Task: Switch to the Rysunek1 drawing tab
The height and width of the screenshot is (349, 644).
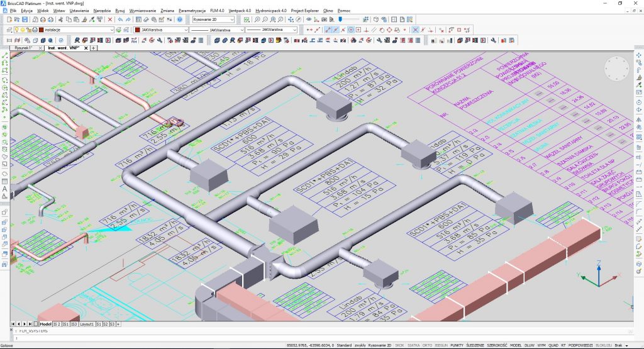Action: click(23, 48)
